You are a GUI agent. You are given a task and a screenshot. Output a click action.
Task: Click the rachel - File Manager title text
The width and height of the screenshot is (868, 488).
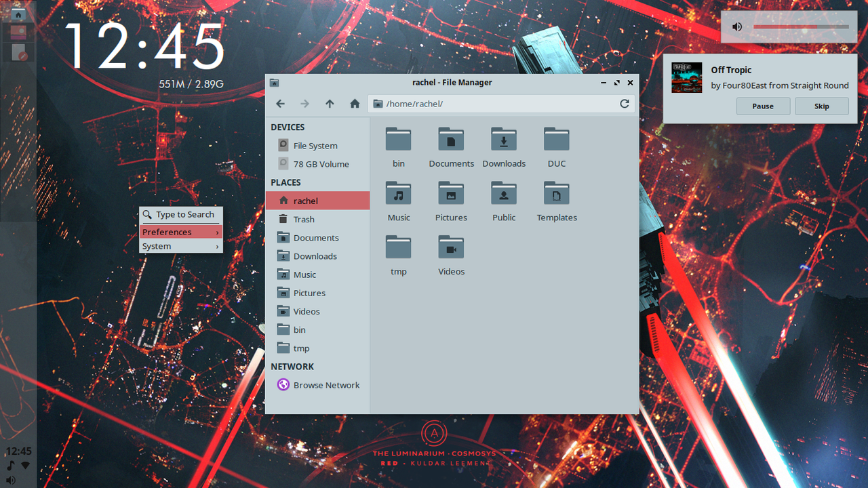[x=452, y=83]
